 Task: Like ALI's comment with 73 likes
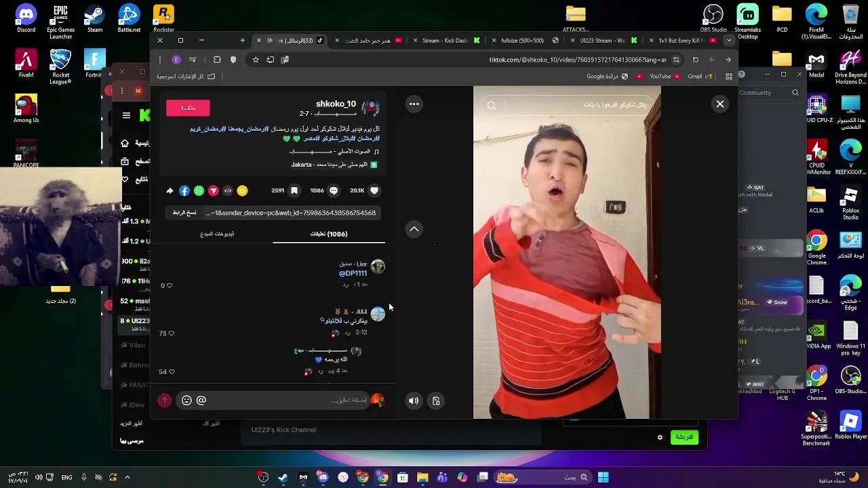pos(170,333)
